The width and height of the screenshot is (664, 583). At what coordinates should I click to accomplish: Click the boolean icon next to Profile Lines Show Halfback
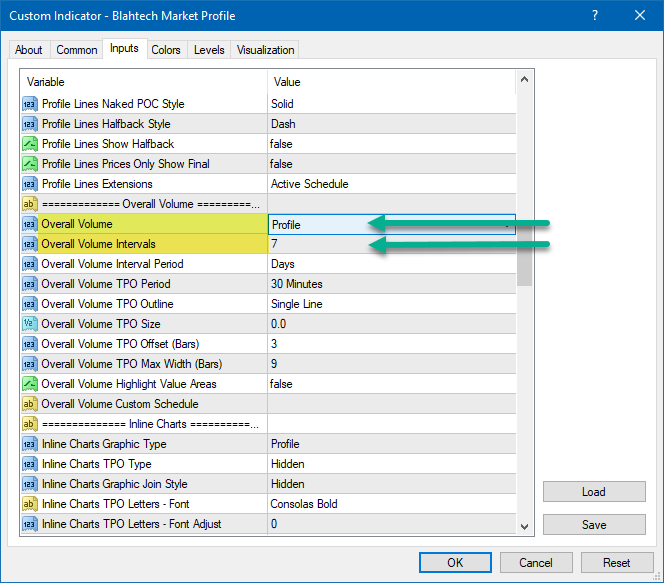coord(29,144)
